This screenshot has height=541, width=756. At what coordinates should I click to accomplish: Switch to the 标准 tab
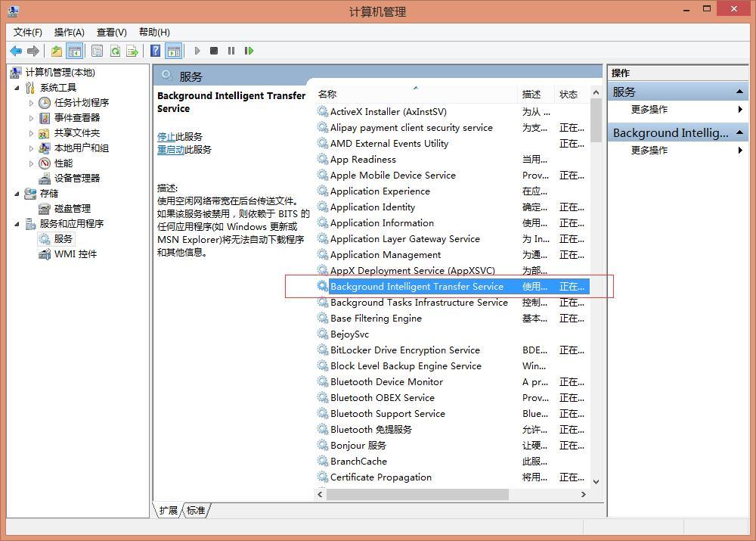pyautogui.click(x=196, y=510)
